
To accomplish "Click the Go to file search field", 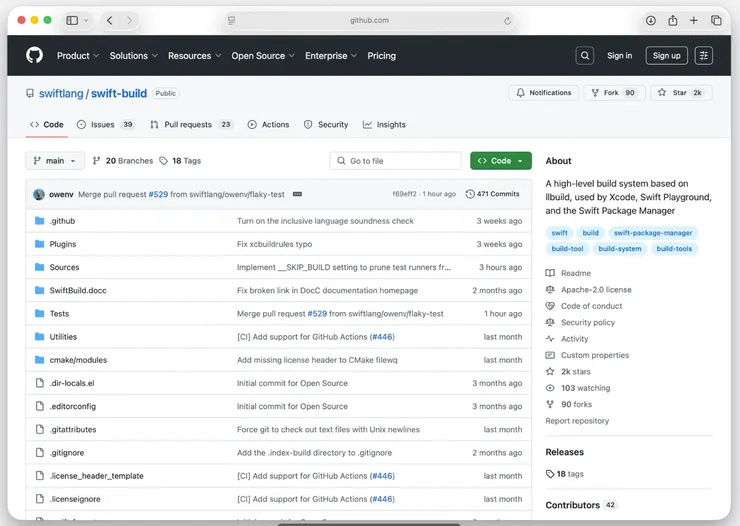I will [395, 160].
